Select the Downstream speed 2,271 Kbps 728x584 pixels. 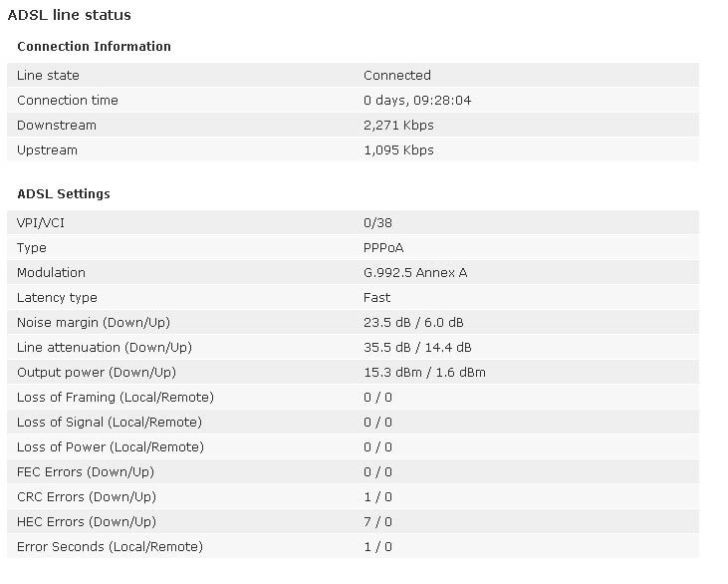(x=398, y=126)
